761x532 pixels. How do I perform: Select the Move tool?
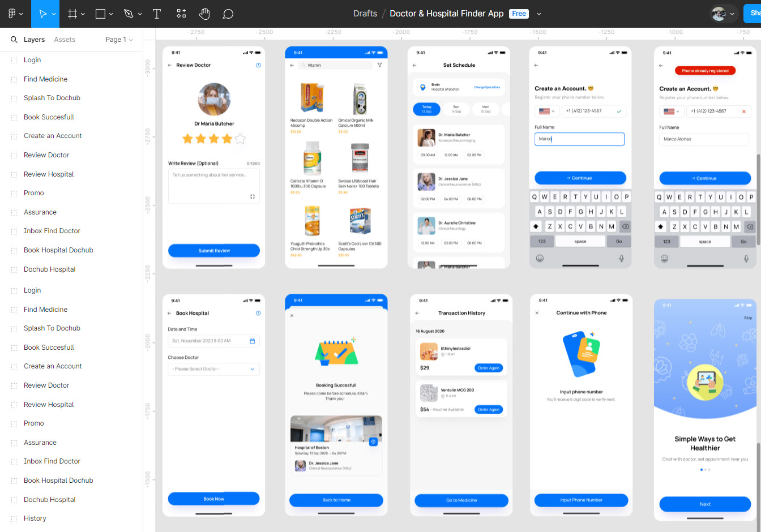pos(42,14)
